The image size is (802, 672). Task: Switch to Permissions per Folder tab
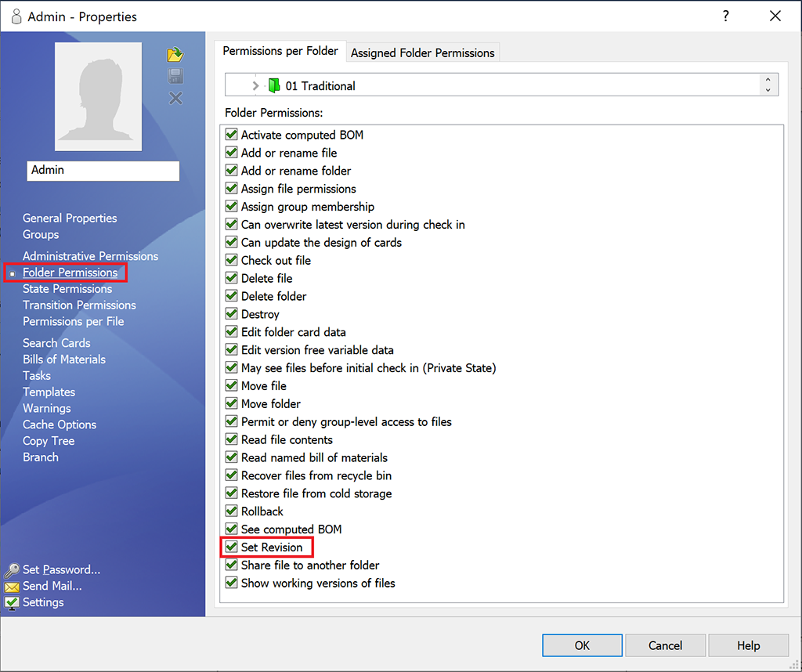[x=280, y=51]
